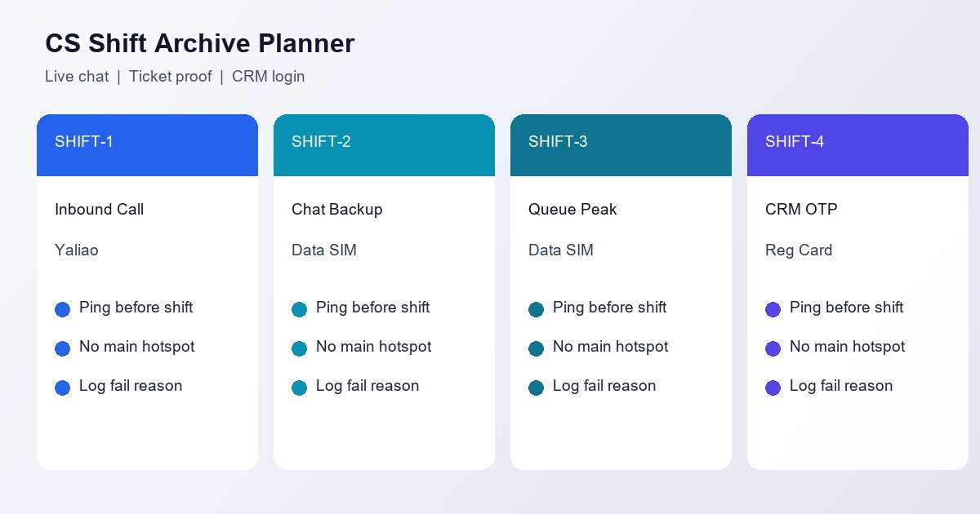Select the bullet dot next to SHIFT-1 Log fail reason
This screenshot has height=514, width=980.
tap(62, 388)
